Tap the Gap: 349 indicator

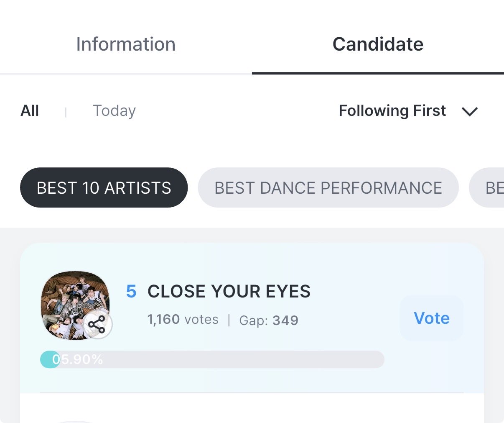pyautogui.click(x=268, y=320)
